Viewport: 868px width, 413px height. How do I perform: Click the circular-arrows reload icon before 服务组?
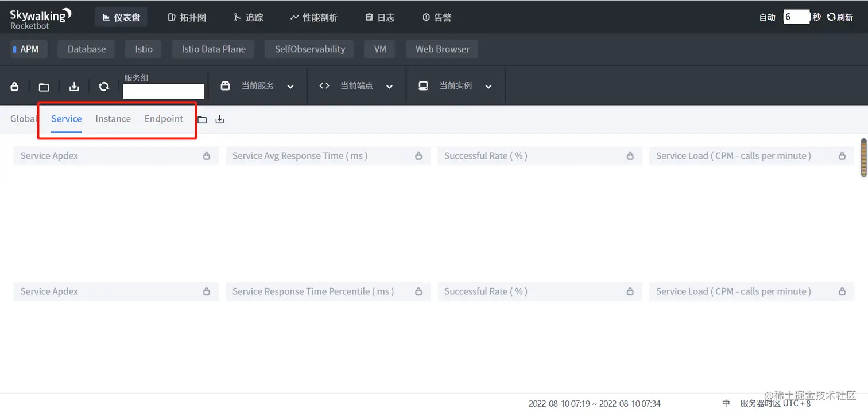[x=104, y=87]
